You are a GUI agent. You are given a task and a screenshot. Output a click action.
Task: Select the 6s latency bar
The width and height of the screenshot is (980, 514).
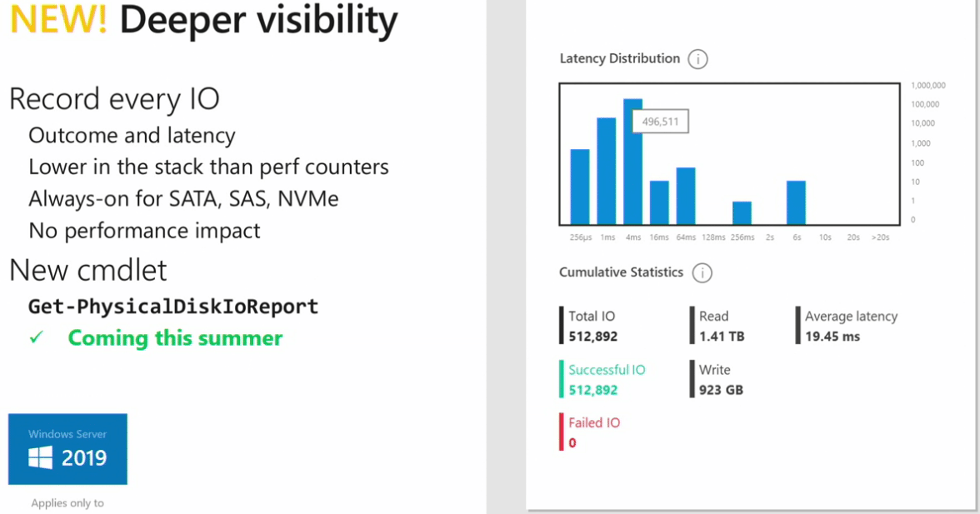796,202
